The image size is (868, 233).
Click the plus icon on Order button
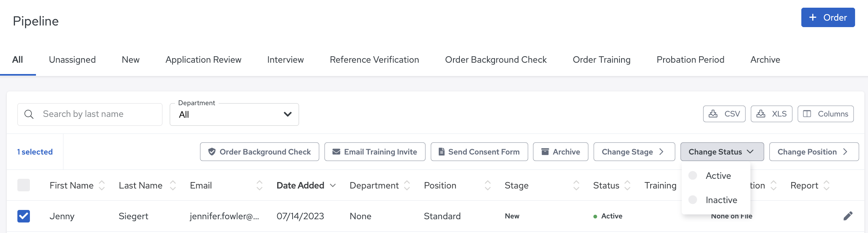[813, 17]
